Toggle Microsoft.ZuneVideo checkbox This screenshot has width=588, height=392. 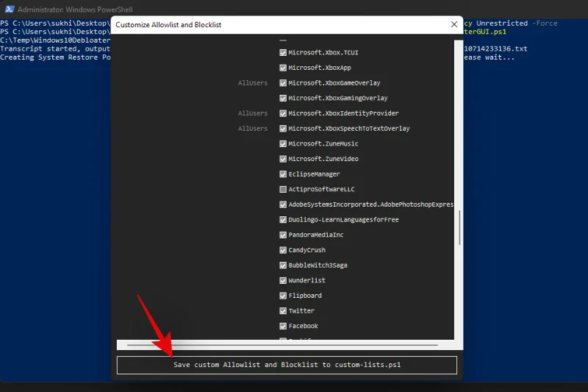283,159
